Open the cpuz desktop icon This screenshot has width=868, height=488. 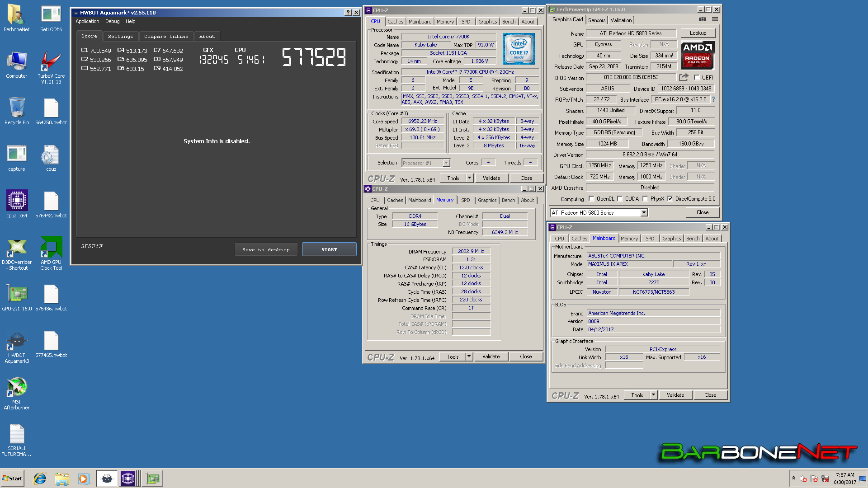[51, 158]
